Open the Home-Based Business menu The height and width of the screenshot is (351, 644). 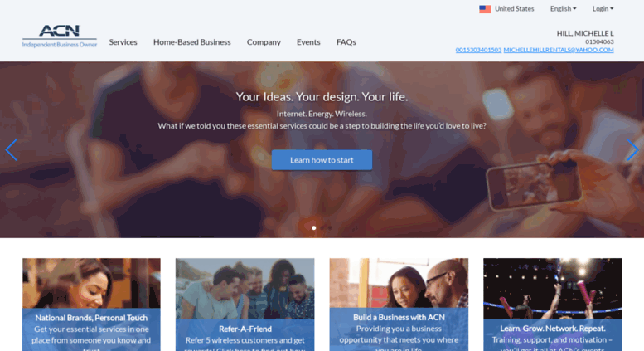click(191, 42)
